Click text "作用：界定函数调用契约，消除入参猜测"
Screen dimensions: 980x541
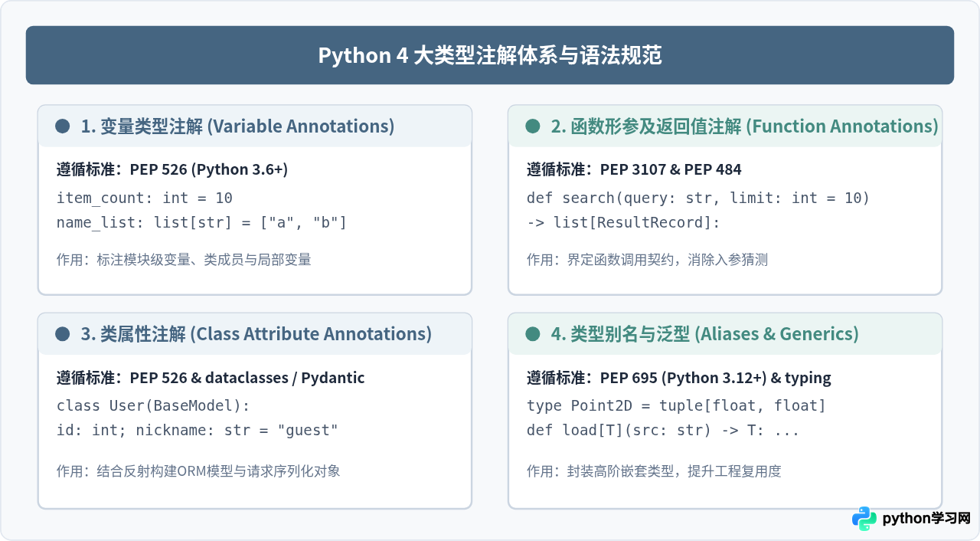pyautogui.click(x=647, y=260)
